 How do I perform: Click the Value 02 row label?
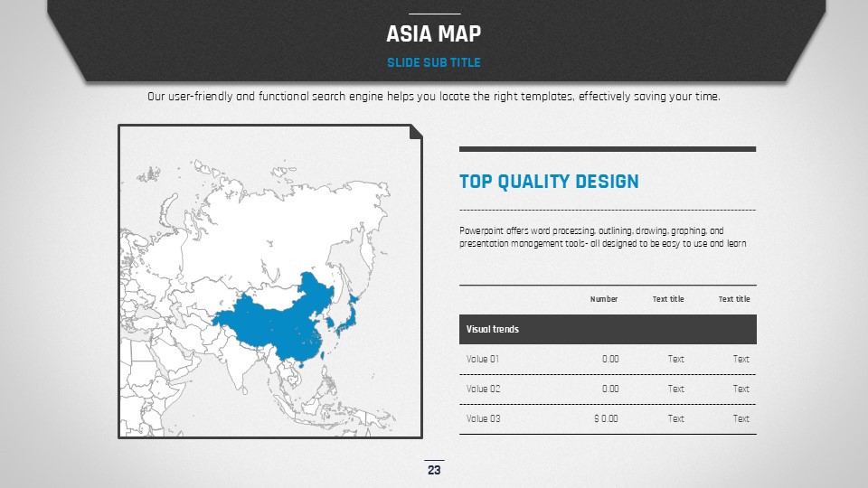pyautogui.click(x=483, y=389)
